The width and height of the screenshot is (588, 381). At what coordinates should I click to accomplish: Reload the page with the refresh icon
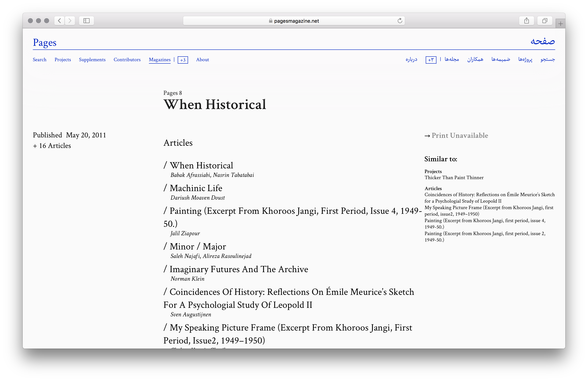click(x=400, y=21)
